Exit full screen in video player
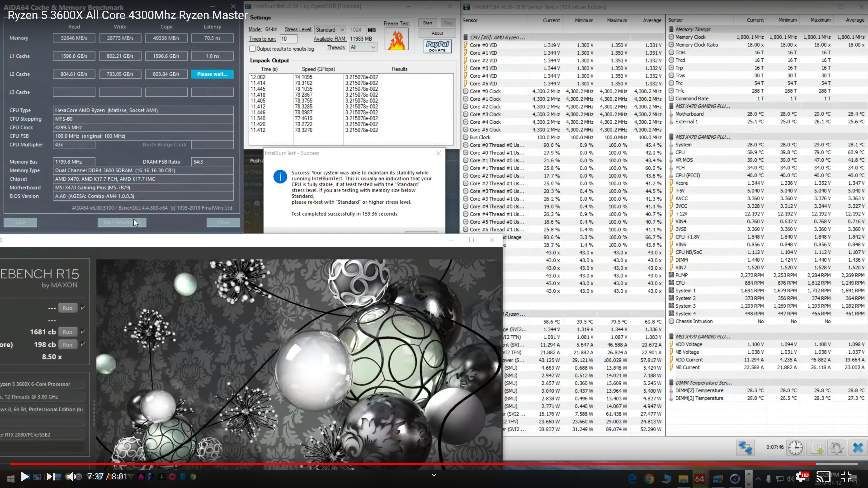868x488 pixels. [x=847, y=477]
